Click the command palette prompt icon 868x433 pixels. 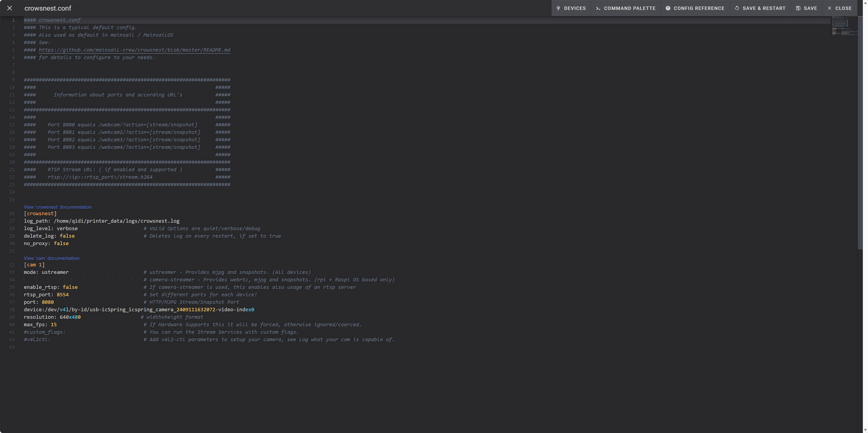598,8
